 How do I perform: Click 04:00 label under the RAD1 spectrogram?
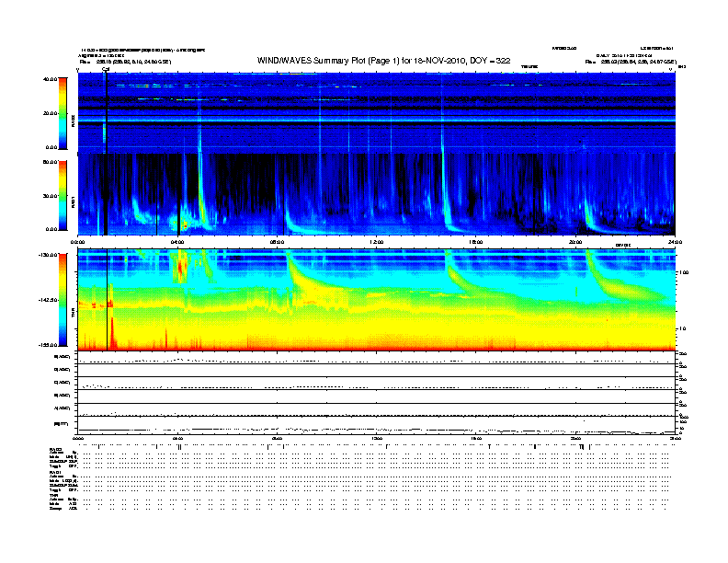coord(177,242)
